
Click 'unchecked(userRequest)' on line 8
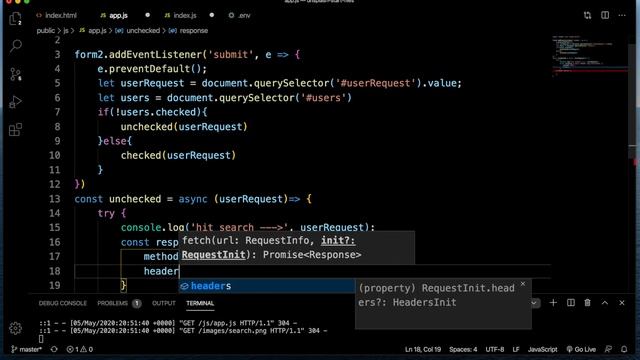184,127
